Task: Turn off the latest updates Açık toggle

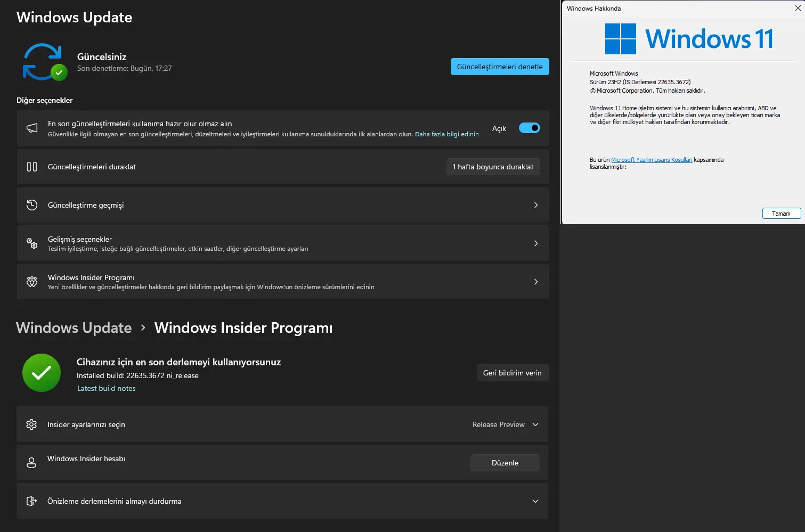Action: click(x=530, y=128)
